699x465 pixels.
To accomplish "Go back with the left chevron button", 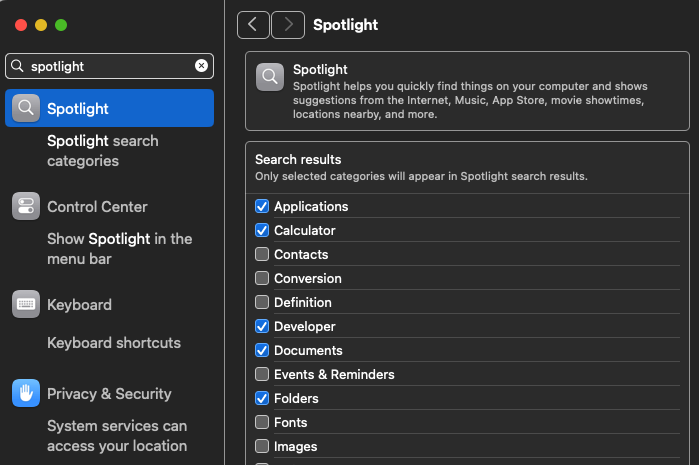I will click(x=253, y=25).
